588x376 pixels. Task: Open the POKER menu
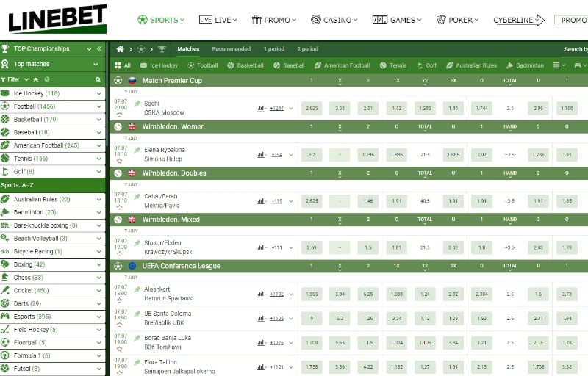point(457,20)
